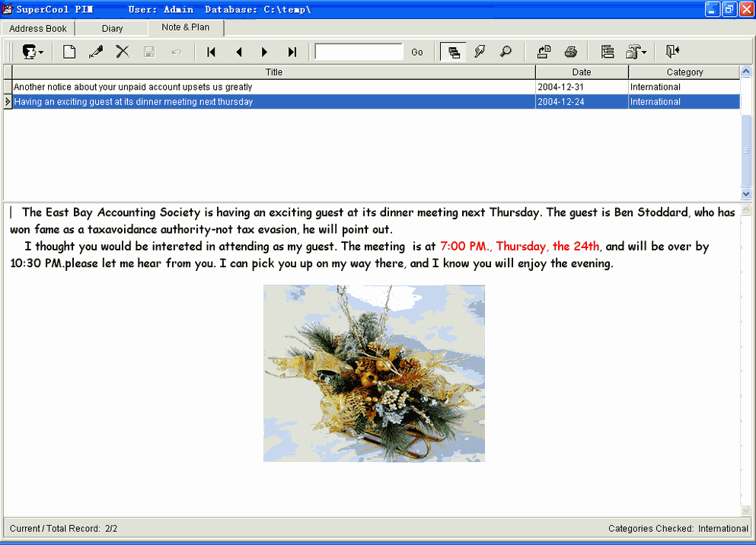Go to the previous record
This screenshot has height=545, width=756.
coord(238,52)
